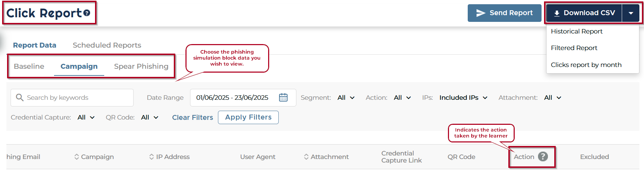Expand the IPs Included IPs dropdown
Screen dimensions: 644x171
[x=463, y=98]
